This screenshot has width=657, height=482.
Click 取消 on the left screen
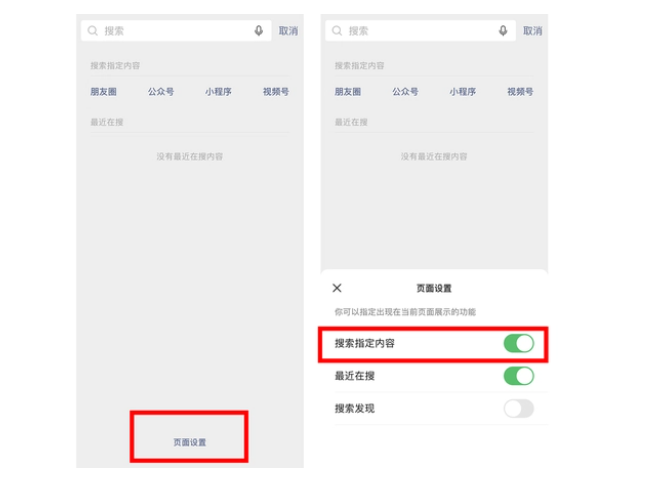pos(288,31)
